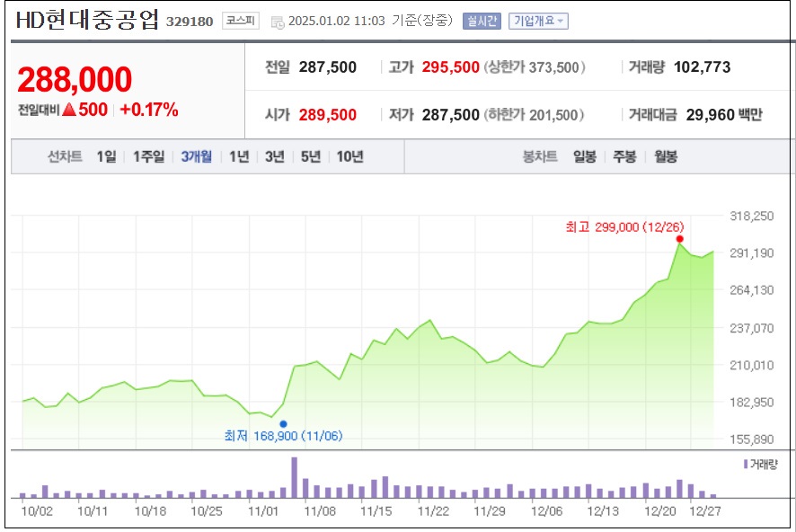This screenshot has width=796, height=532.
Task: Click the 고가 value 295,500
Action: (450, 67)
